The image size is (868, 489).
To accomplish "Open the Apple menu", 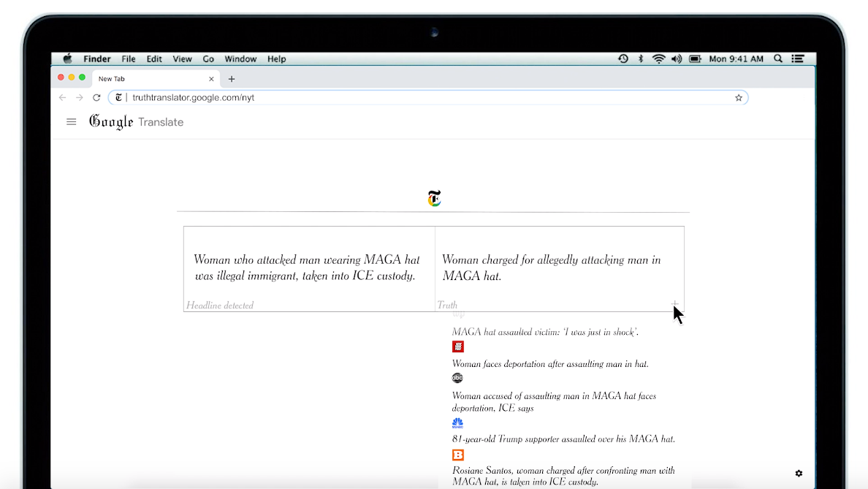I will [67, 58].
